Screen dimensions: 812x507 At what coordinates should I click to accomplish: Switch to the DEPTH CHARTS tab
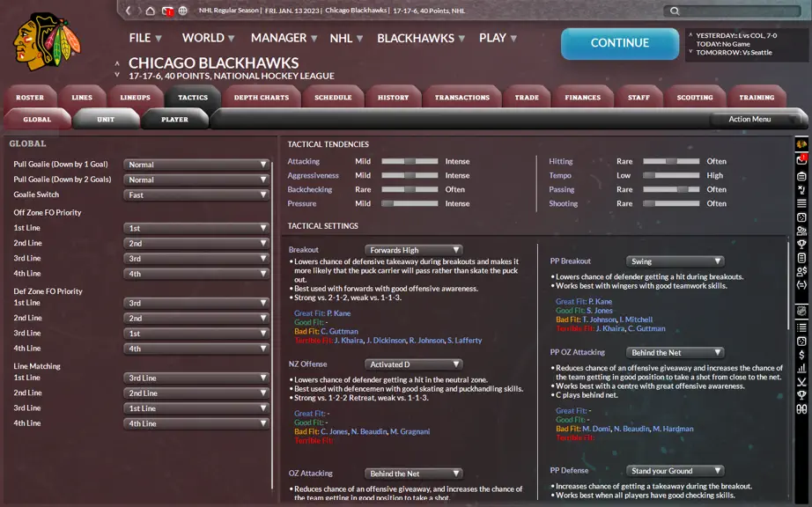261,97
